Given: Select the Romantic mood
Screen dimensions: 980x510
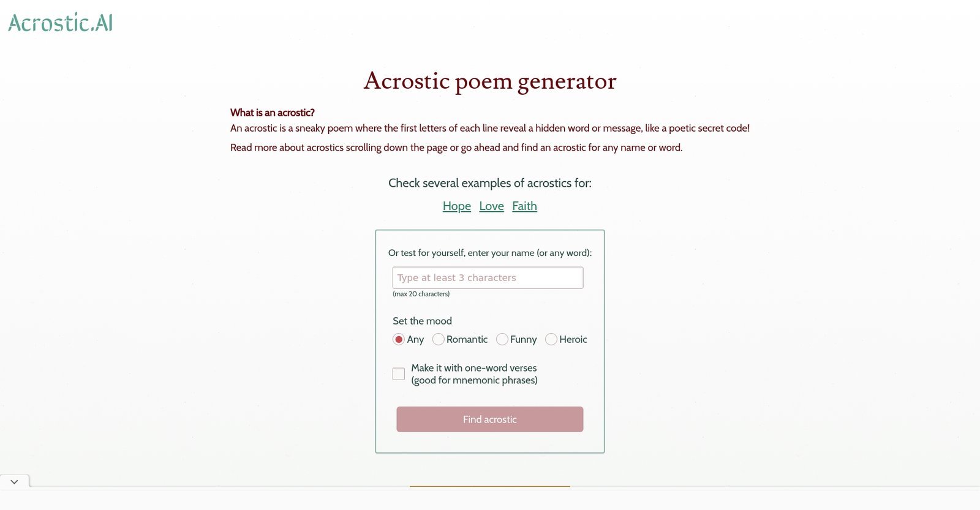Looking at the screenshot, I should click(439, 339).
